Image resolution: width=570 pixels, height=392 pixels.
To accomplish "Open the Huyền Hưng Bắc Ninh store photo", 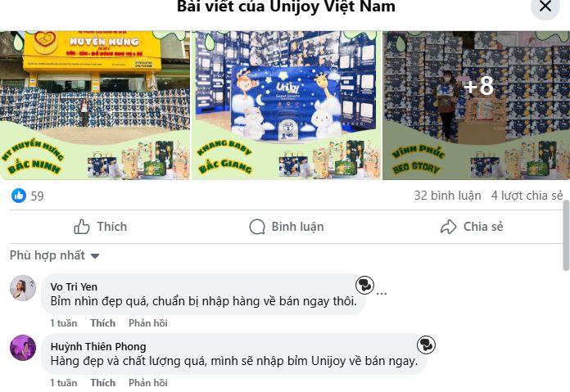I will tap(95, 106).
